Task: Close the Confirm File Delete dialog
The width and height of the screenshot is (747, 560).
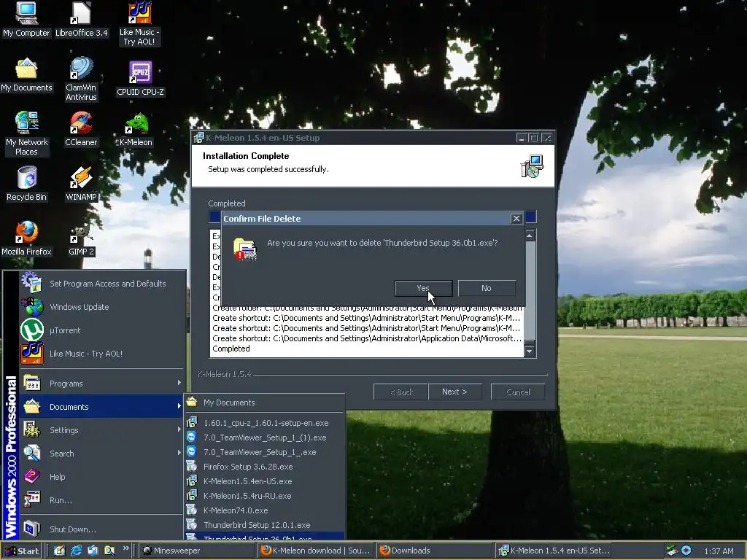Action: 516,219
